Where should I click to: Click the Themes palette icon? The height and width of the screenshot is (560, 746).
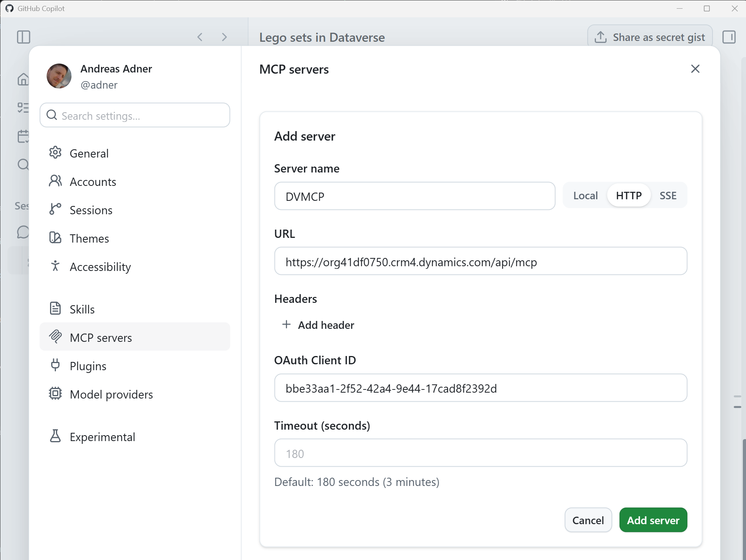point(56,238)
